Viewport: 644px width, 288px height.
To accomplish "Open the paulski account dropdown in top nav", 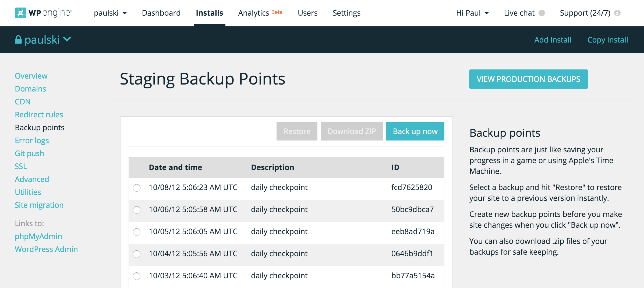I will pos(110,13).
